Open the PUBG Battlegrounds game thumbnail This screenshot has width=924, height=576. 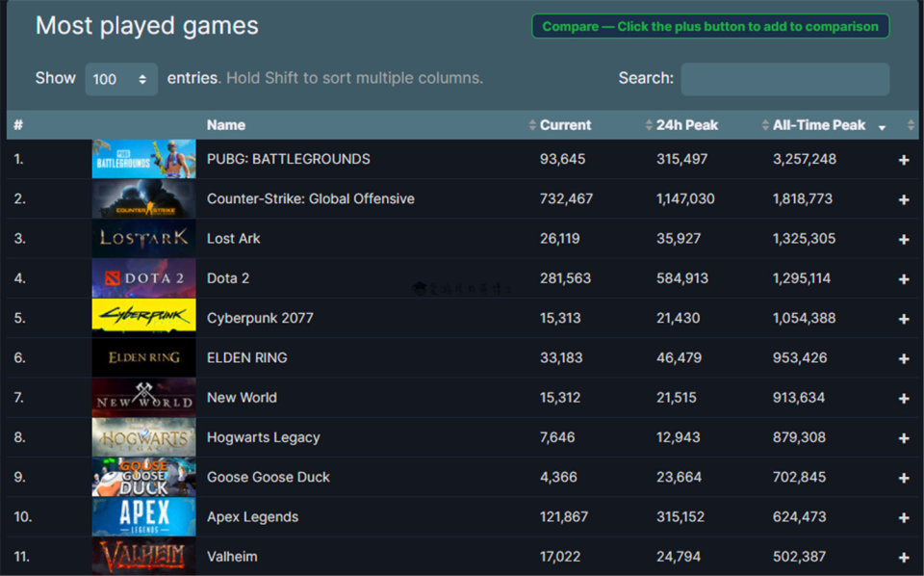[x=143, y=159]
